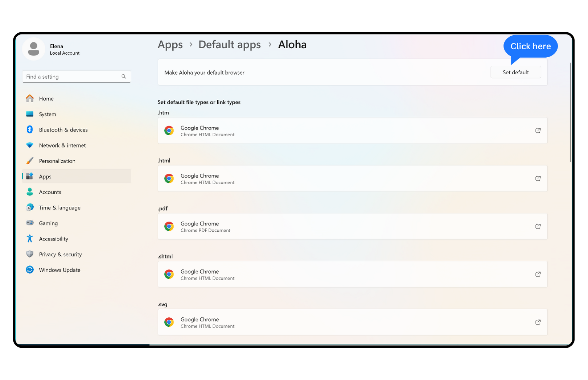This screenshot has height=380, width=588.
Task: Change the .html default app row
Action: pyautogui.click(x=352, y=178)
